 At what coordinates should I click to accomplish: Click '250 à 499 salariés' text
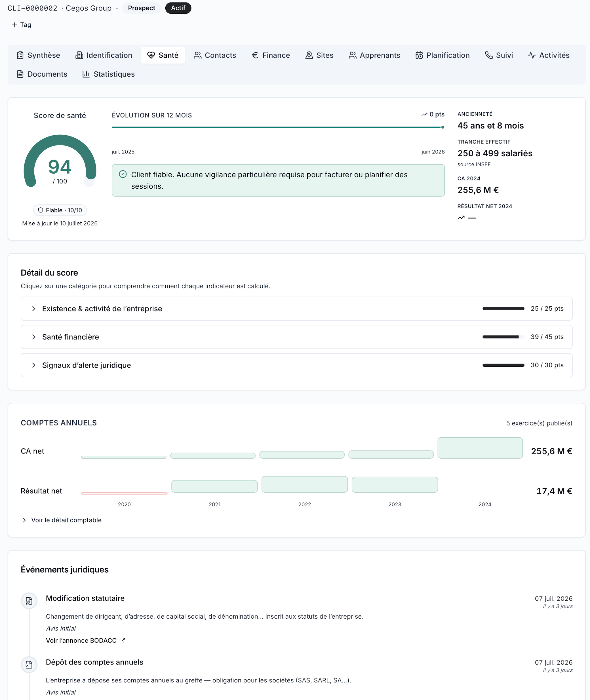(x=495, y=153)
